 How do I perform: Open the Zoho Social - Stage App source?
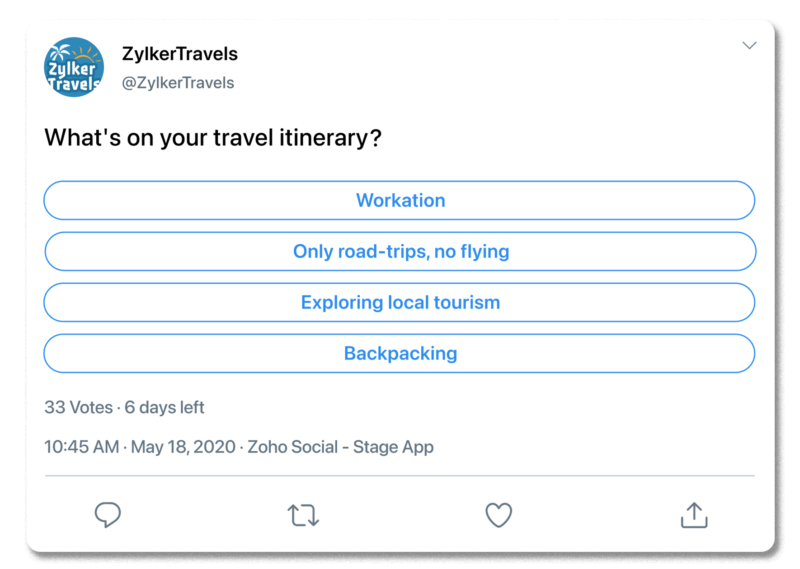pyautogui.click(x=341, y=447)
